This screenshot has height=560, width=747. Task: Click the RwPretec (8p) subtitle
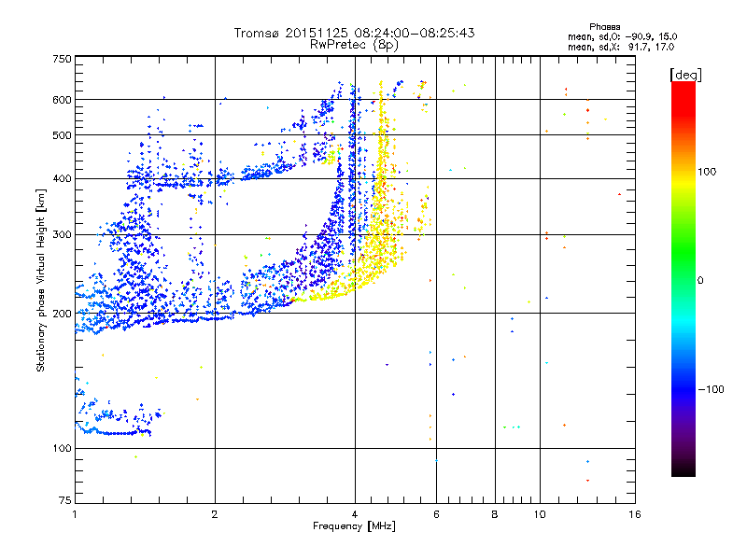[x=354, y=45]
